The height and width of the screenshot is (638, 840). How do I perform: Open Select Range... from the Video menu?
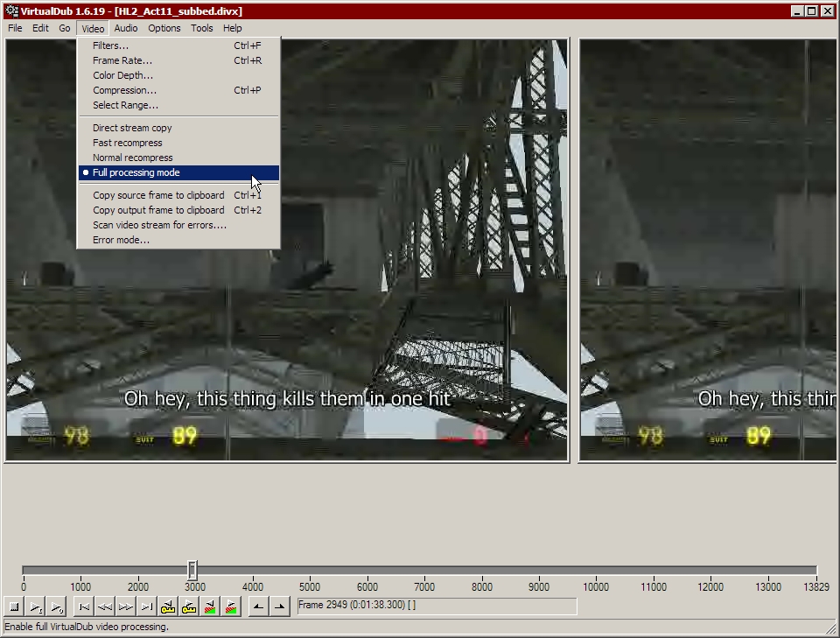click(178, 106)
